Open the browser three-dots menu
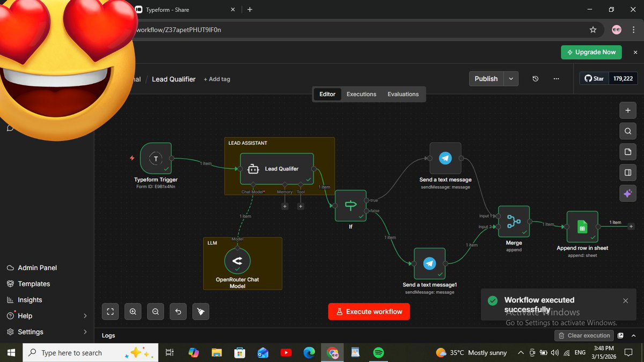This screenshot has height=362, width=644. pyautogui.click(x=633, y=30)
